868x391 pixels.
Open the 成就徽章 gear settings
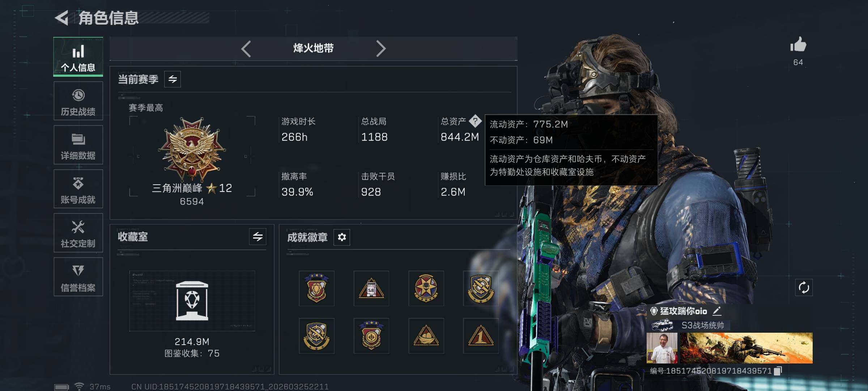pyautogui.click(x=342, y=237)
